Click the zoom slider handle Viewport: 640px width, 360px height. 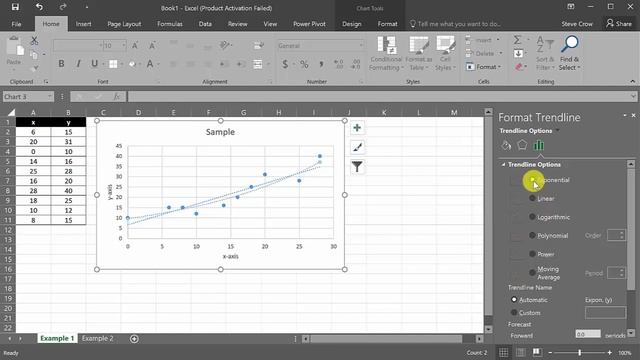click(580, 353)
